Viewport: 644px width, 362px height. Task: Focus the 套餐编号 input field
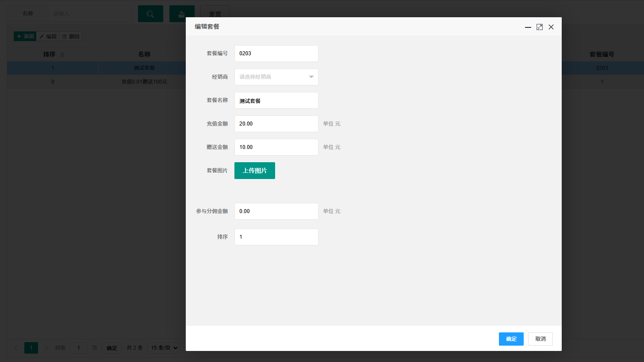tap(276, 53)
